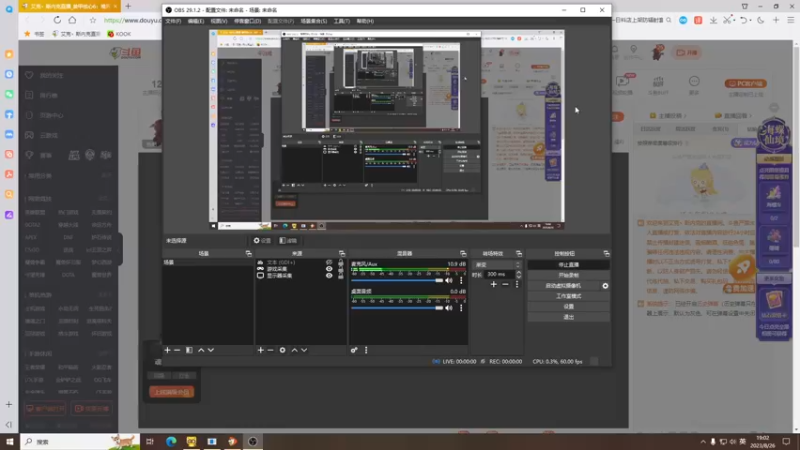
Task: Pop out the controls dock
Action: (606, 254)
